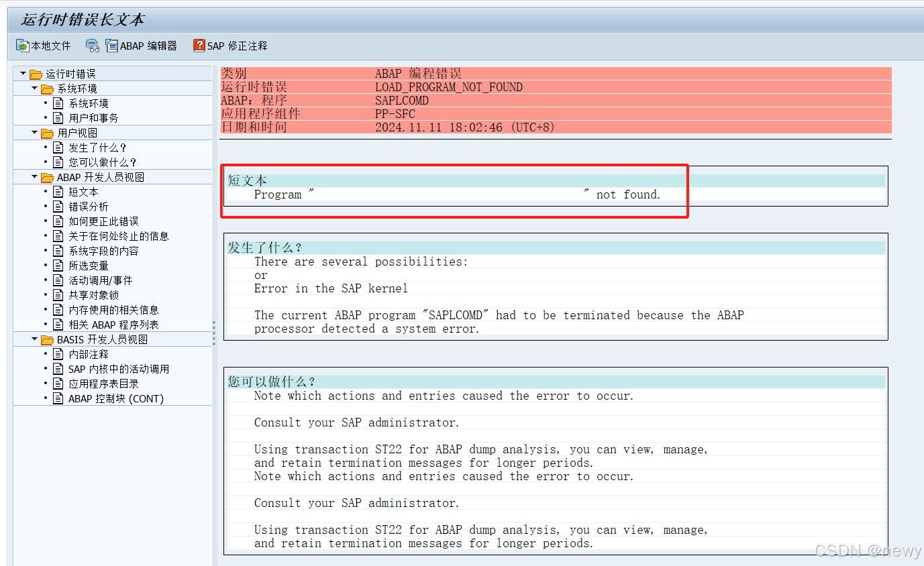Click the ABAP 编程错误 category value
This screenshot has width=924, height=566.
point(418,74)
